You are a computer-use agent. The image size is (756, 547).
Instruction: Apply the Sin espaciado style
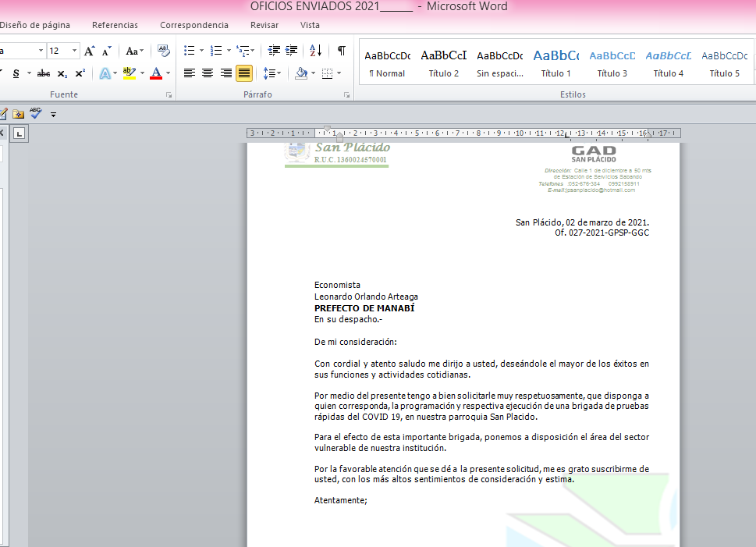[499, 62]
